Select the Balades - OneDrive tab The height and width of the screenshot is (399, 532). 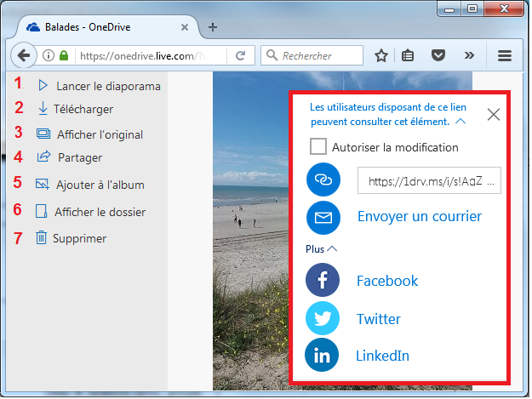tap(107, 27)
